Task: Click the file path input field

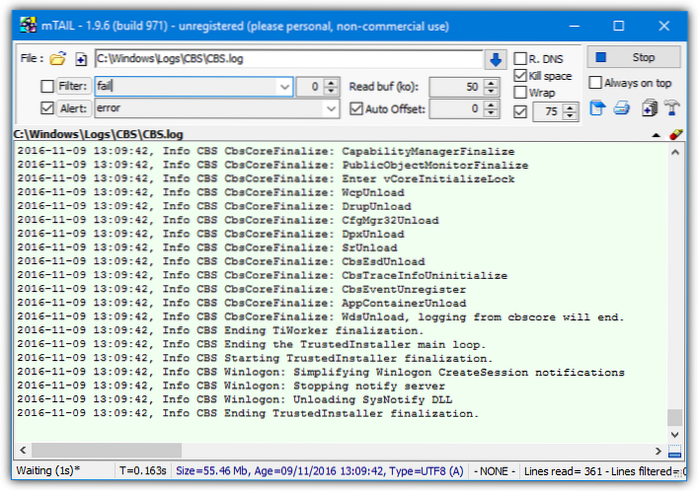Action: pos(289,59)
